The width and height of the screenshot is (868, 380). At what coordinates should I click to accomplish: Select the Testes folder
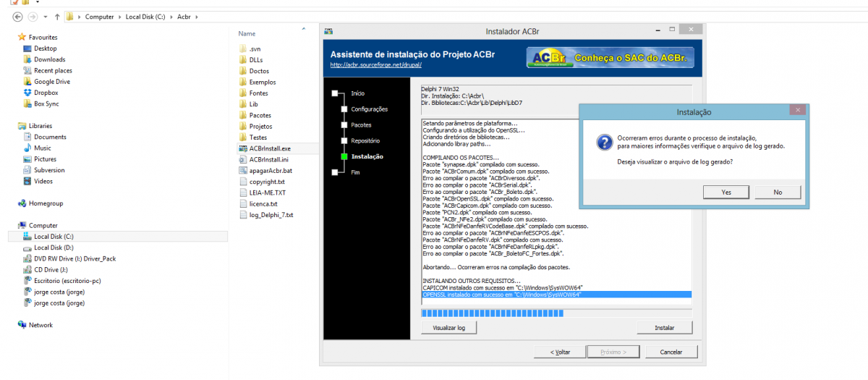click(x=258, y=137)
